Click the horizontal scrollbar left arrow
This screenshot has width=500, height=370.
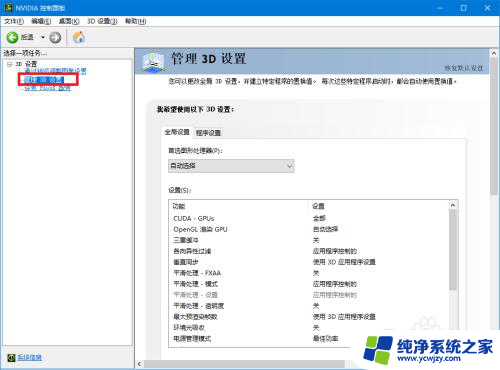click(x=139, y=364)
